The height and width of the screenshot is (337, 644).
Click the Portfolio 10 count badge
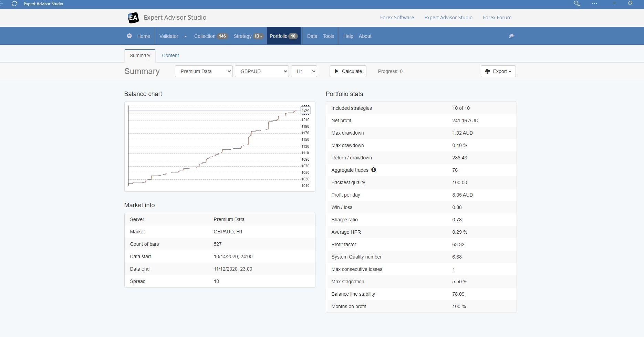pyautogui.click(x=293, y=36)
